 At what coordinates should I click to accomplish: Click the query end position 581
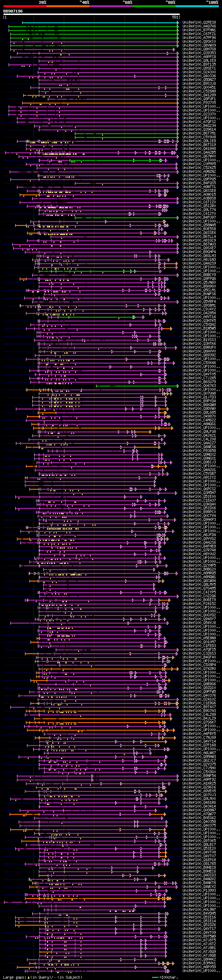pyautogui.click(x=175, y=17)
